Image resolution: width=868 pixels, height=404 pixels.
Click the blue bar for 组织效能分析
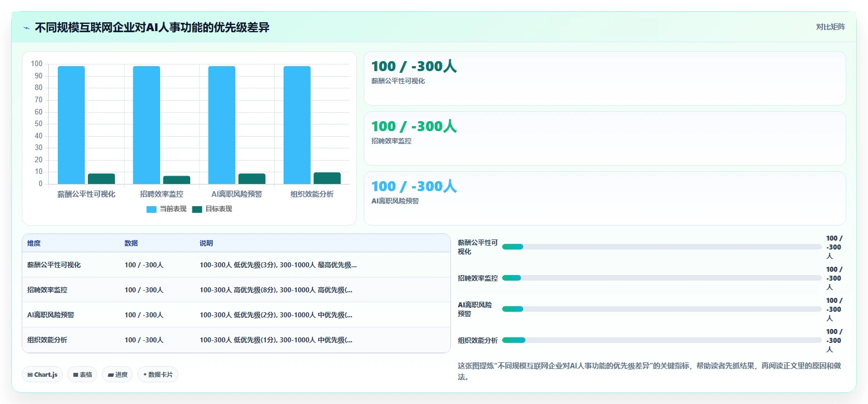tap(297, 125)
